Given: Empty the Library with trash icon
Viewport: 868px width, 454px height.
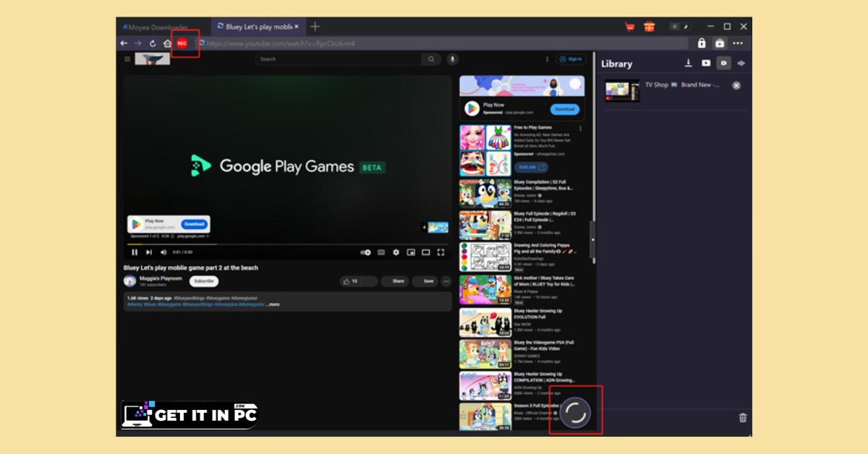Looking at the screenshot, I should click(x=742, y=418).
